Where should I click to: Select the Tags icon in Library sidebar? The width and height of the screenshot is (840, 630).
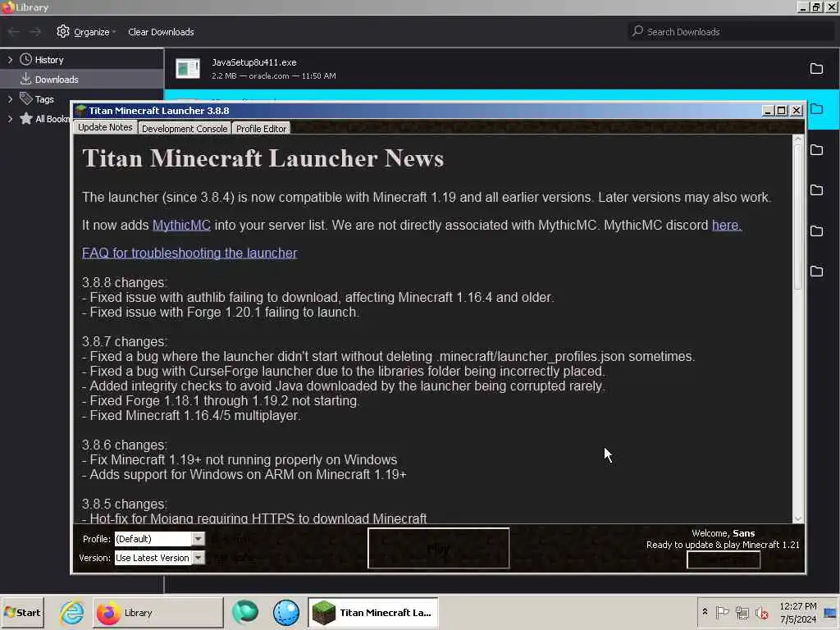tap(25, 98)
